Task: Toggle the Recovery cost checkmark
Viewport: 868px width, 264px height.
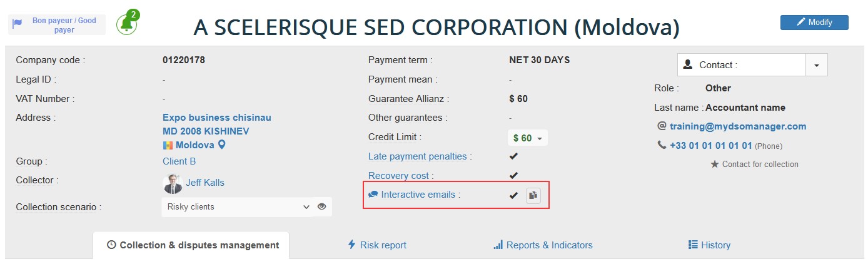Action: coord(513,176)
